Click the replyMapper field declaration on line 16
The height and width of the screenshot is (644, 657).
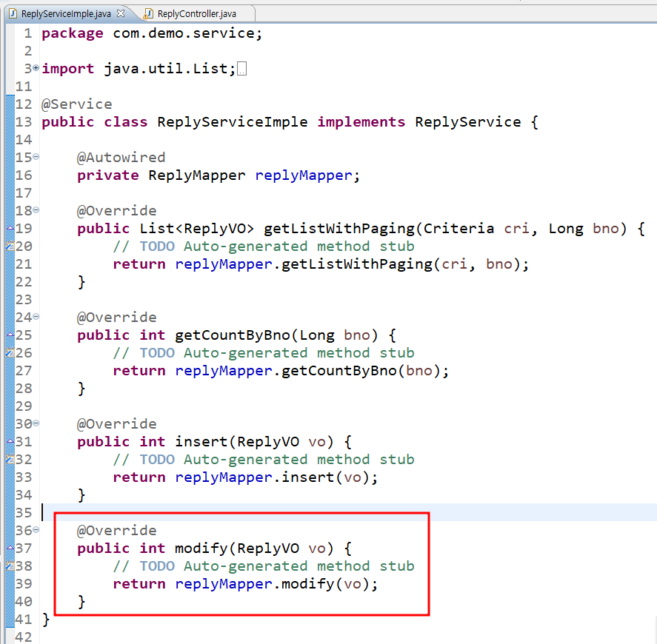304,175
